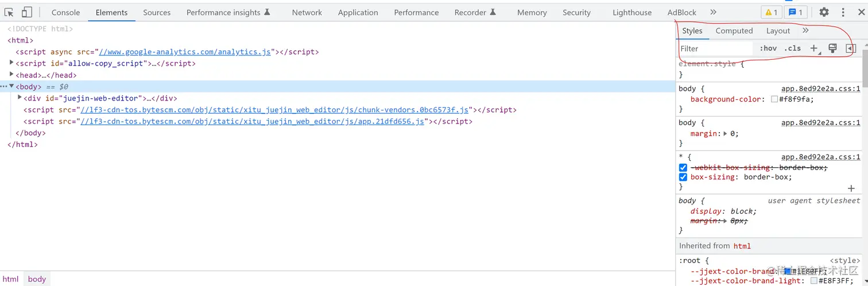Open the Performance tab

(x=416, y=12)
